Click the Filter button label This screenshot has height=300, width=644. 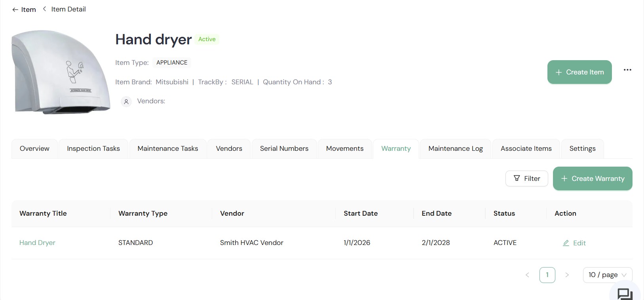pyautogui.click(x=532, y=178)
